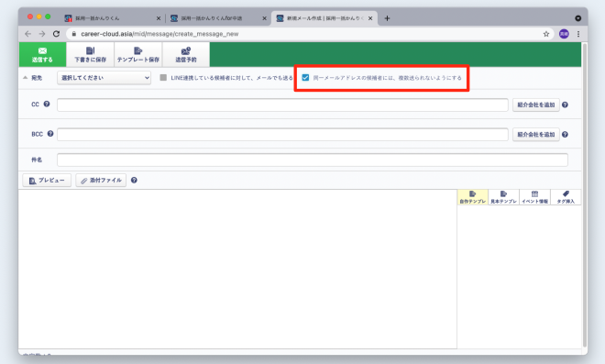Click the green 送信する send button
The width and height of the screenshot is (605, 364).
42,54
